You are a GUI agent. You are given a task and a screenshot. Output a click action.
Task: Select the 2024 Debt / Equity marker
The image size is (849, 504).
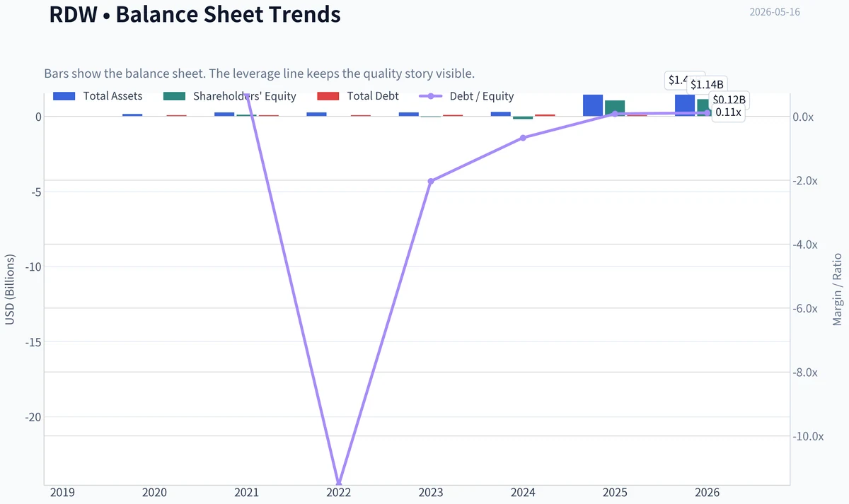click(x=523, y=138)
